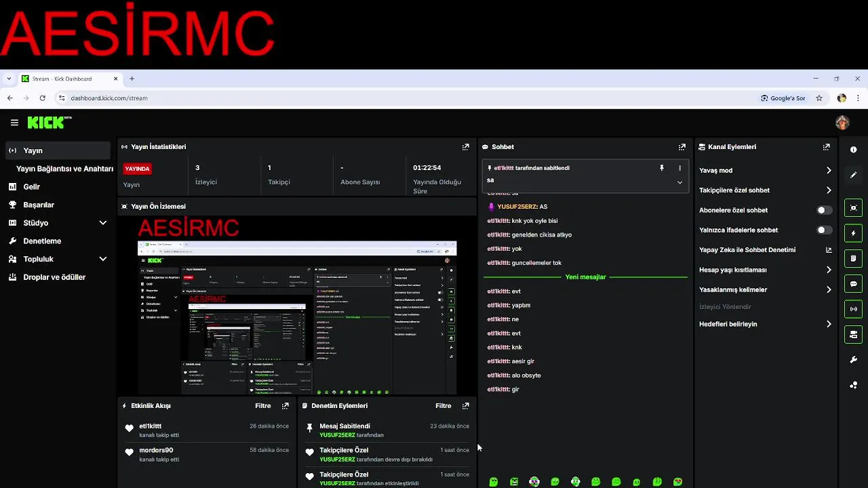
Task: Pick the angry square green emote
Action: tap(514, 482)
